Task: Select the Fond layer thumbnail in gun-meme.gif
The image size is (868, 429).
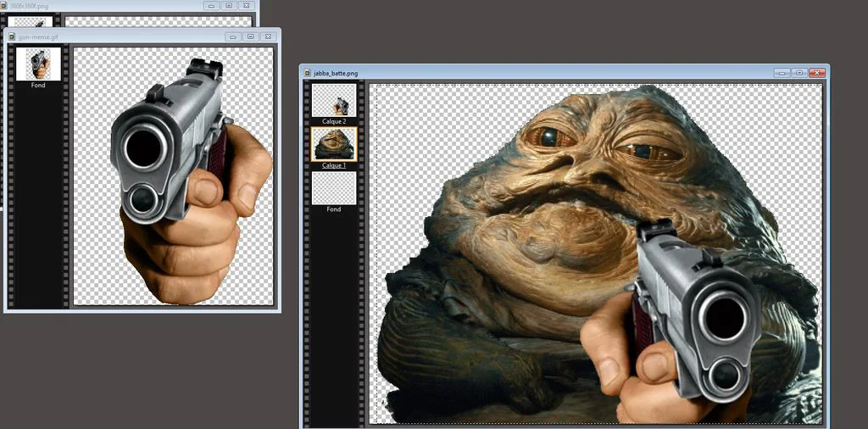Action: 38,64
